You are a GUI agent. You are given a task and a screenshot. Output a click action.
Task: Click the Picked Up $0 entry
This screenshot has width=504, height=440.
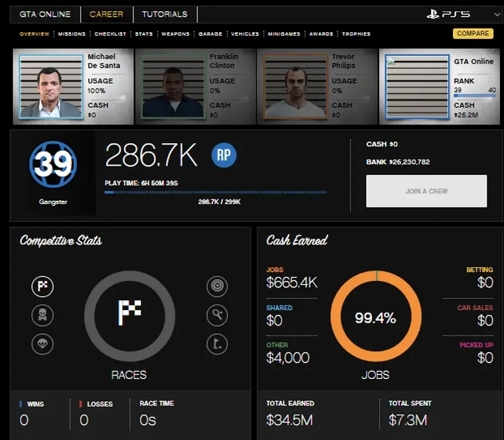(476, 353)
